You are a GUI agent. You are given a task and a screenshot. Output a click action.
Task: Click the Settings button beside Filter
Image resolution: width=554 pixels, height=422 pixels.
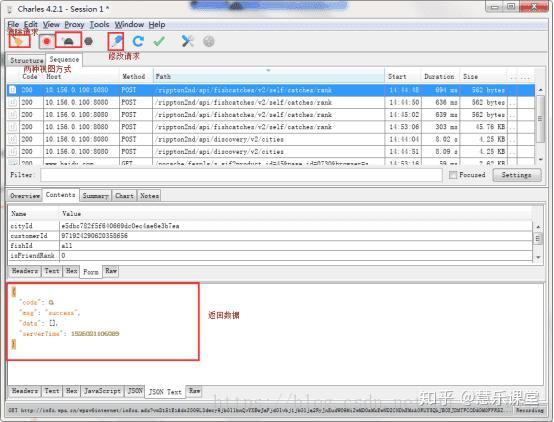click(x=517, y=175)
